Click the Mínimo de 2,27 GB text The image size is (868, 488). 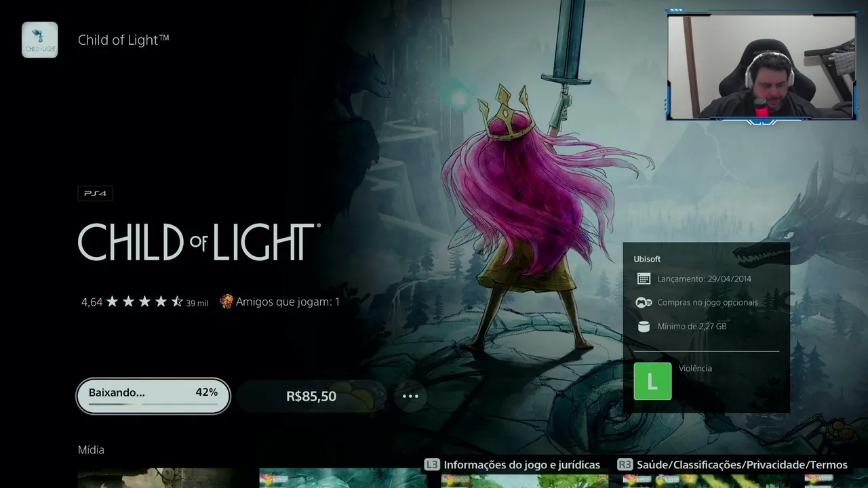[692, 326]
